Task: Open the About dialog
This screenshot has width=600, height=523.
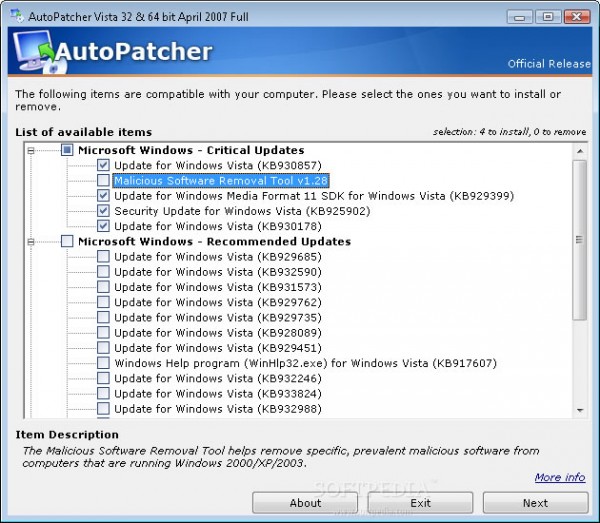Action: click(305, 503)
